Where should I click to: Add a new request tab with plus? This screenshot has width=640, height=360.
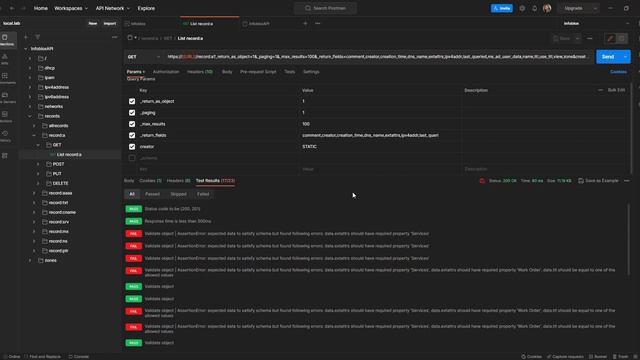pos(305,24)
